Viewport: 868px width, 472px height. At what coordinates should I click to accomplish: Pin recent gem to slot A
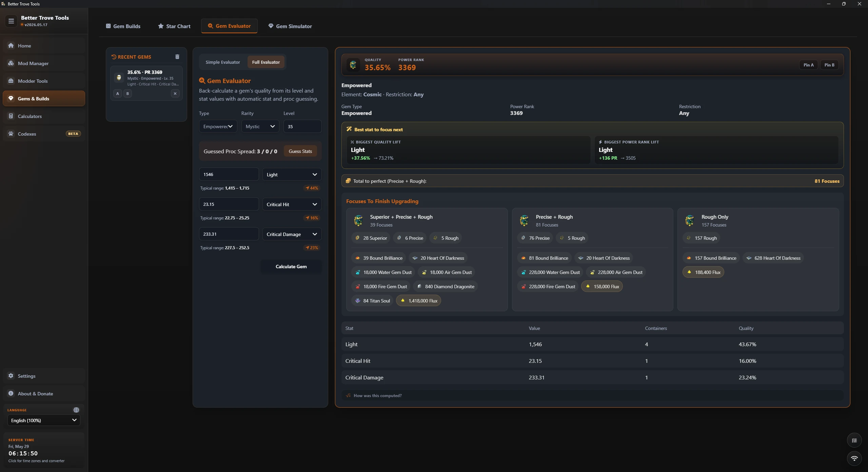coord(118,94)
